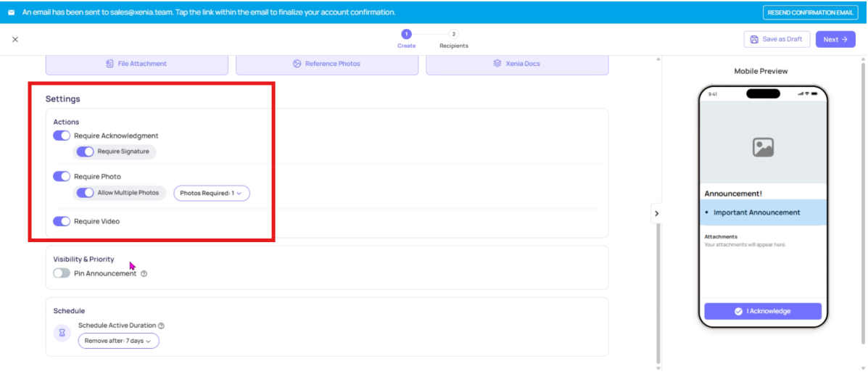Select the Create step indicator
Viewport: 868px width, 377px height.
406,35
